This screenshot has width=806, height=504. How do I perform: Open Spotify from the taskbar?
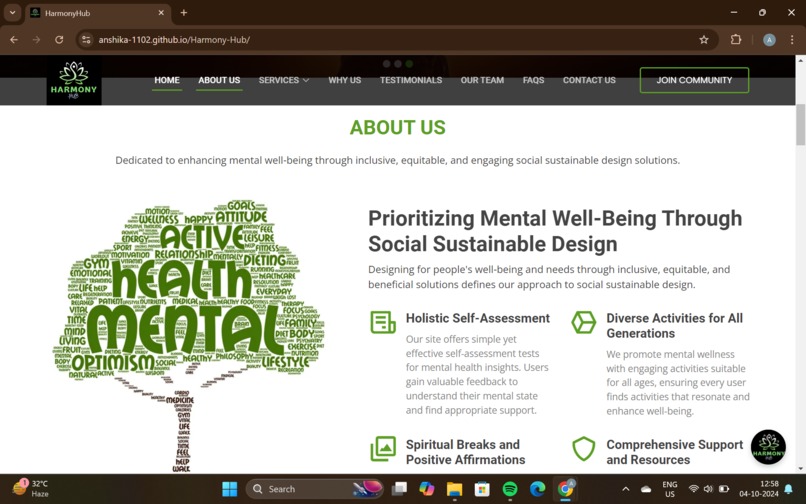(510, 489)
